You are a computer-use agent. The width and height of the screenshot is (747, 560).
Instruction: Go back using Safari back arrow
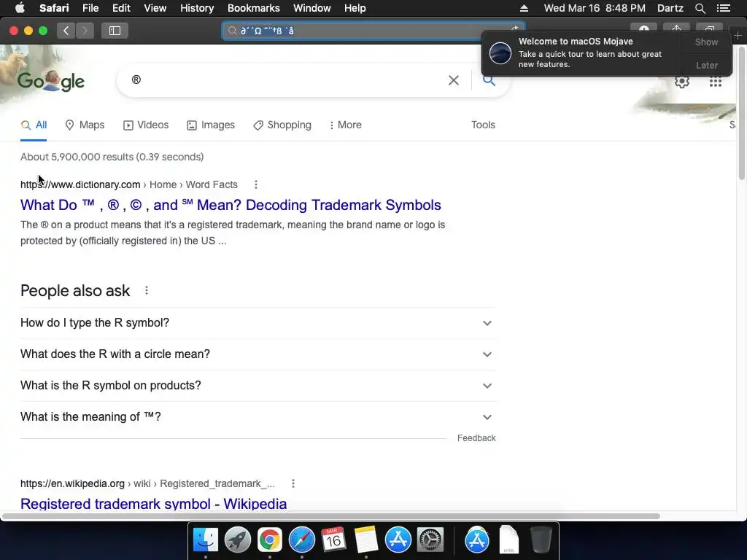pos(66,31)
